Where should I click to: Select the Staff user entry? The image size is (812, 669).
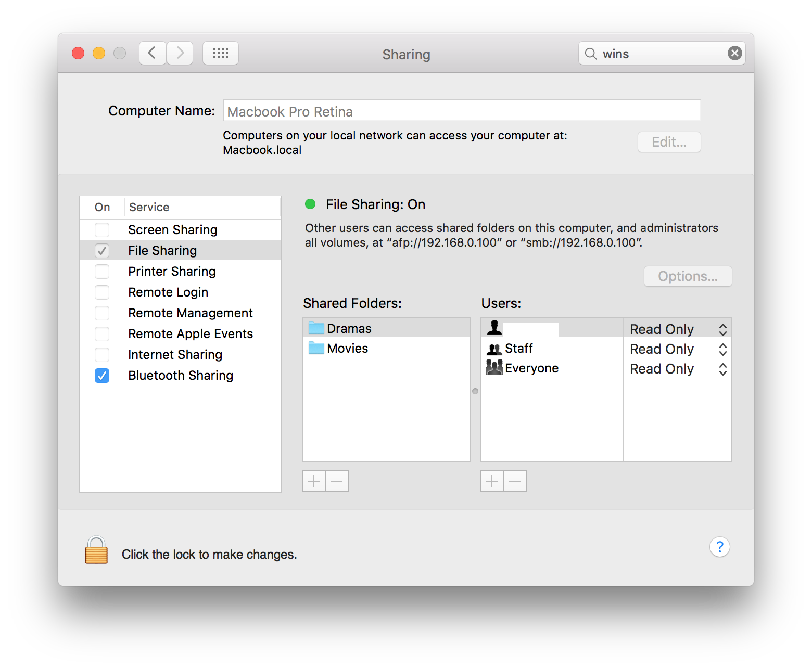(x=519, y=348)
